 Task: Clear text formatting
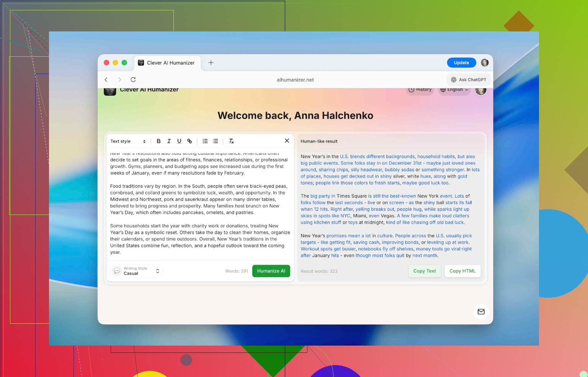231,141
